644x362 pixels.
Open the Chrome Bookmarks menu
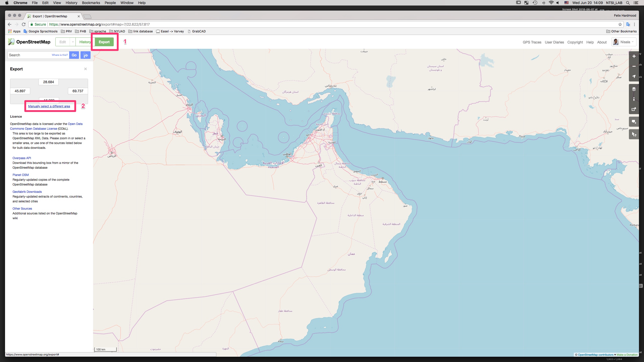pos(91,3)
